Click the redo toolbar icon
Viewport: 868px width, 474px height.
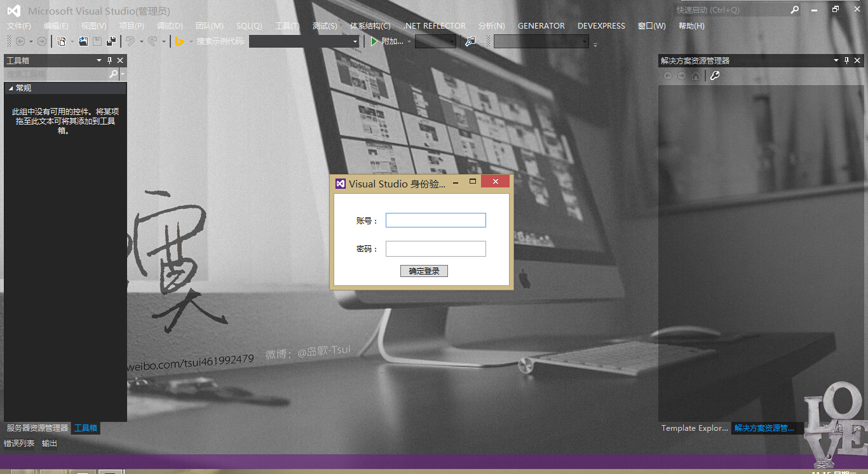click(x=153, y=41)
